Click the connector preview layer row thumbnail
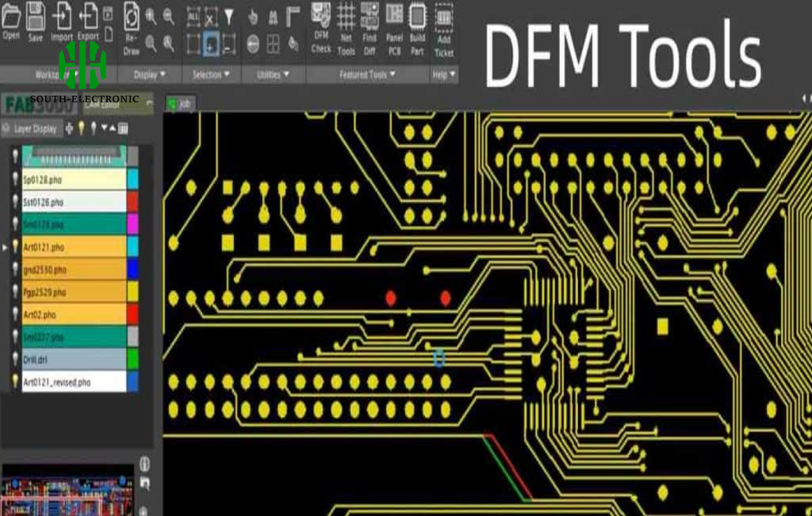The image size is (812, 516). coord(74,156)
